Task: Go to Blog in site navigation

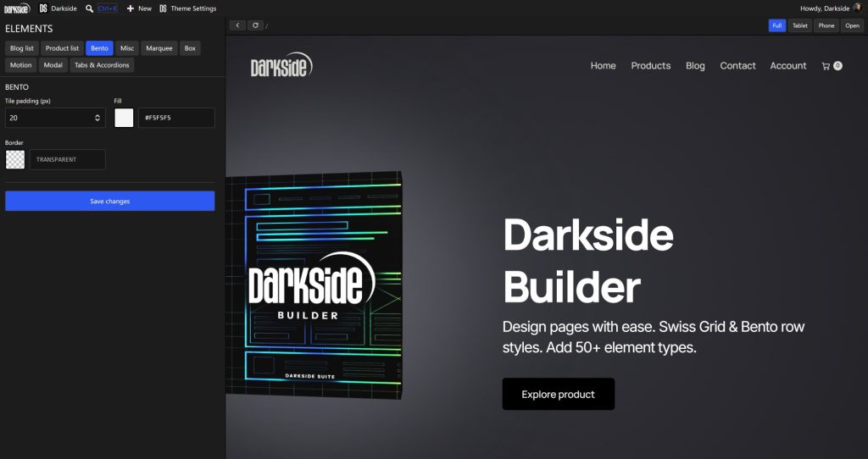Action: [695, 66]
